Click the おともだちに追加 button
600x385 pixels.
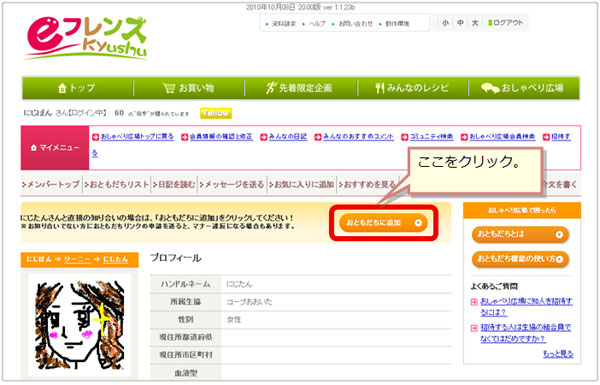383,223
